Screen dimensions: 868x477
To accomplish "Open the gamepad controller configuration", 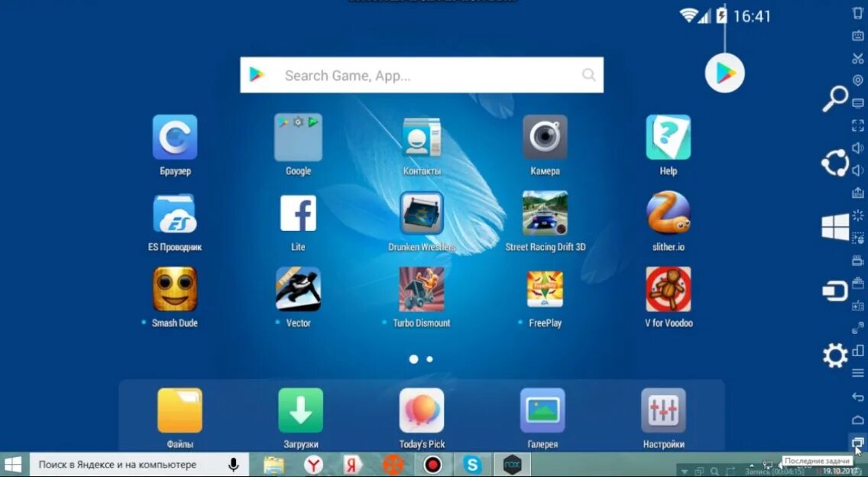I will click(x=857, y=305).
